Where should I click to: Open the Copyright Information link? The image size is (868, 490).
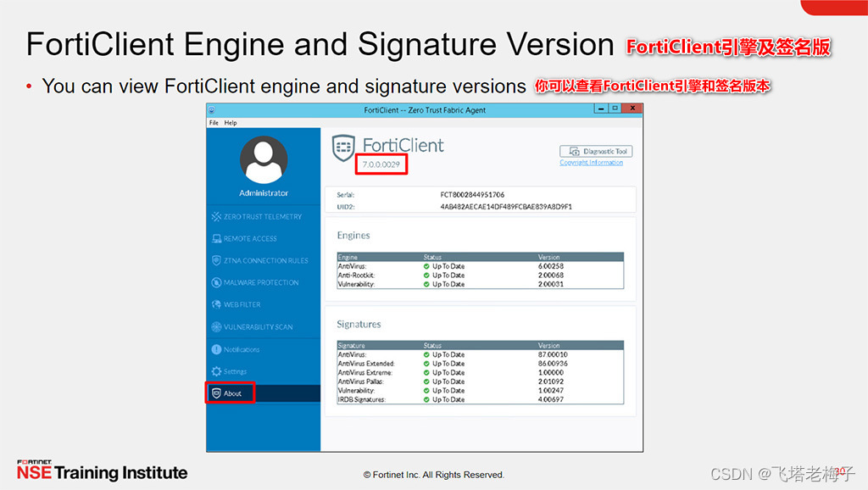(591, 163)
